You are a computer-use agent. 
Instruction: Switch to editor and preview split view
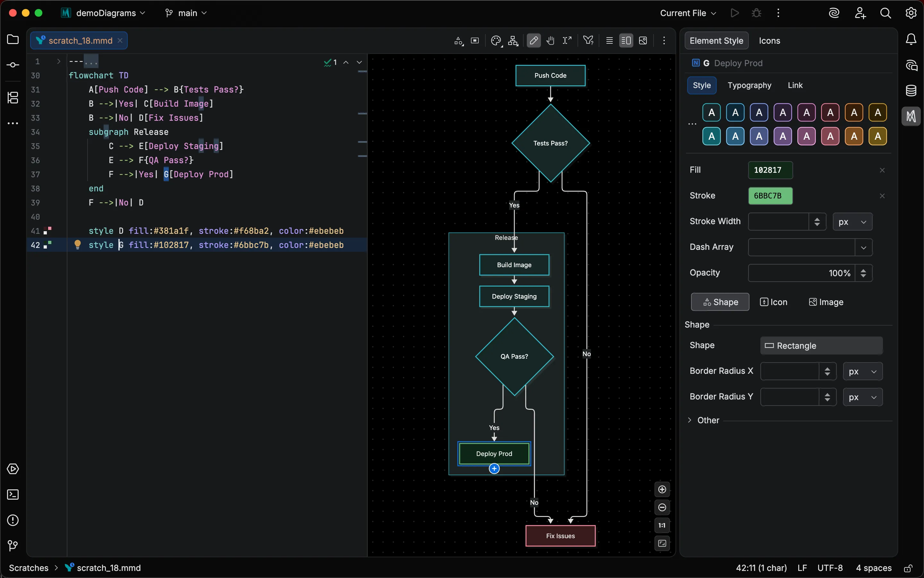pyautogui.click(x=626, y=41)
